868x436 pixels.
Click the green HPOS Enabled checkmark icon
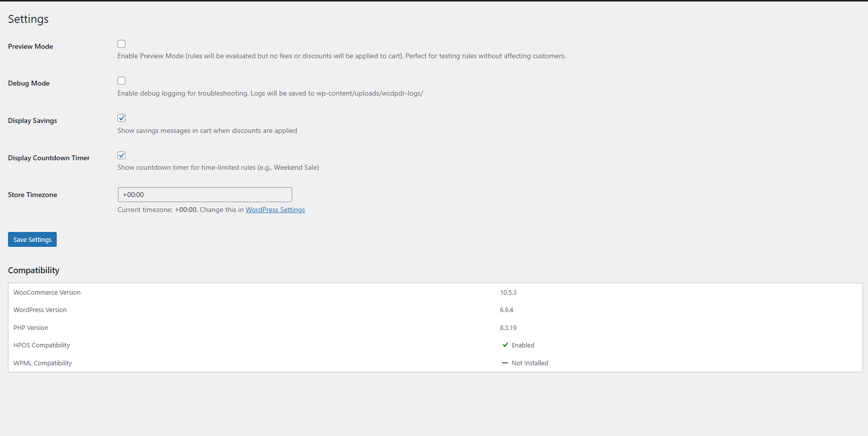pos(505,345)
